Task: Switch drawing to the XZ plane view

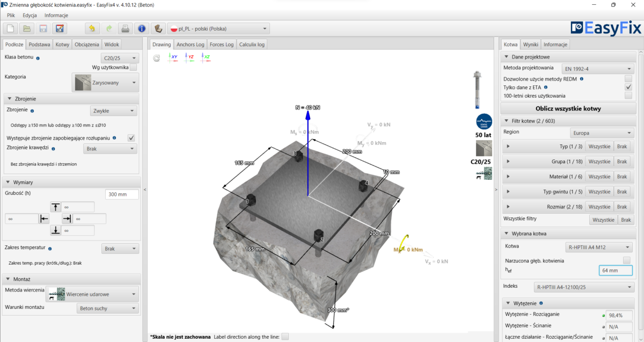Action: pos(206,57)
